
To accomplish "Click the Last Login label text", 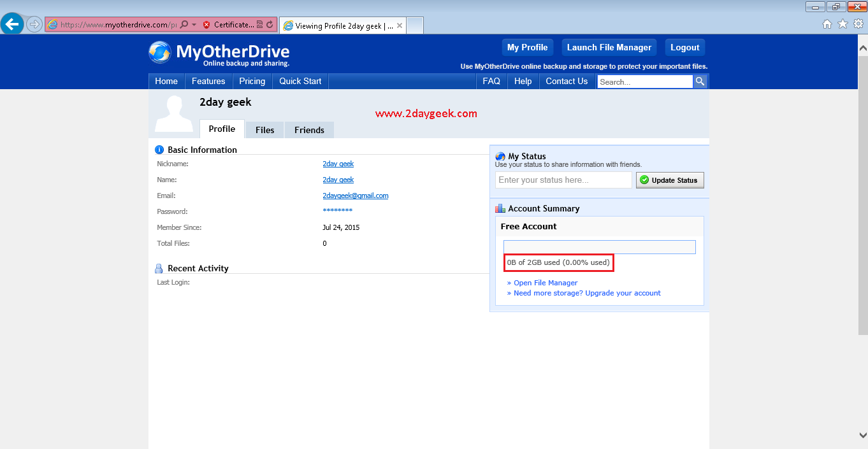I will coord(173,282).
